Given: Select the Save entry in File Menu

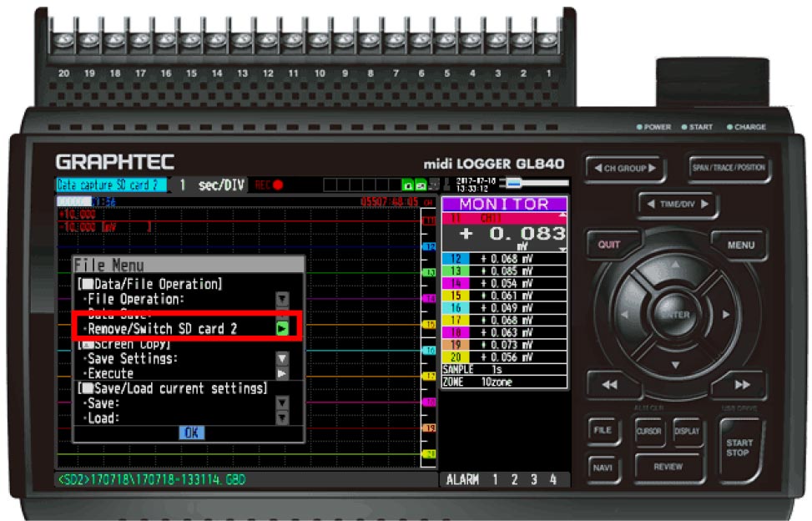Looking at the screenshot, I should (103, 403).
